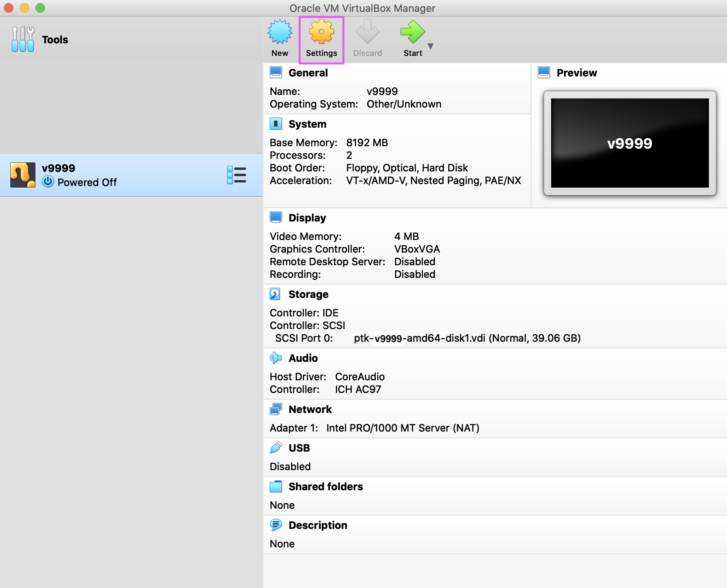Viewport: 727px width, 588px height.
Task: Open the Display section header
Action: (307, 218)
